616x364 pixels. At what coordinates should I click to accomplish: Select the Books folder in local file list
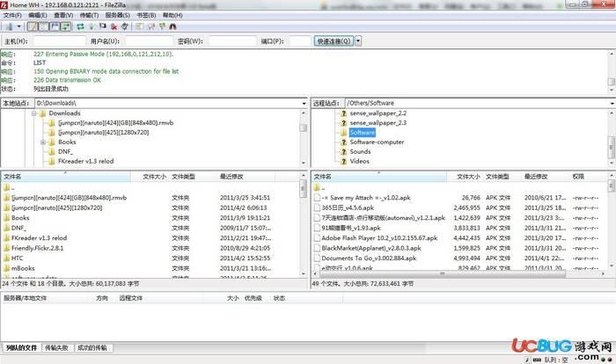coord(20,218)
